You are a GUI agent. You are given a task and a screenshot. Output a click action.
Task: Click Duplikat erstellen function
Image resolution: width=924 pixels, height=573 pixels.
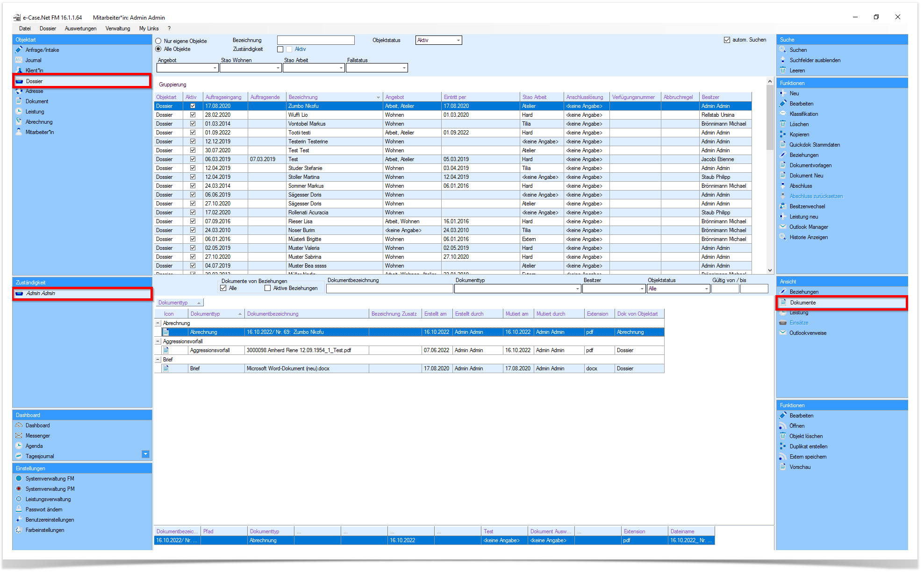point(809,446)
